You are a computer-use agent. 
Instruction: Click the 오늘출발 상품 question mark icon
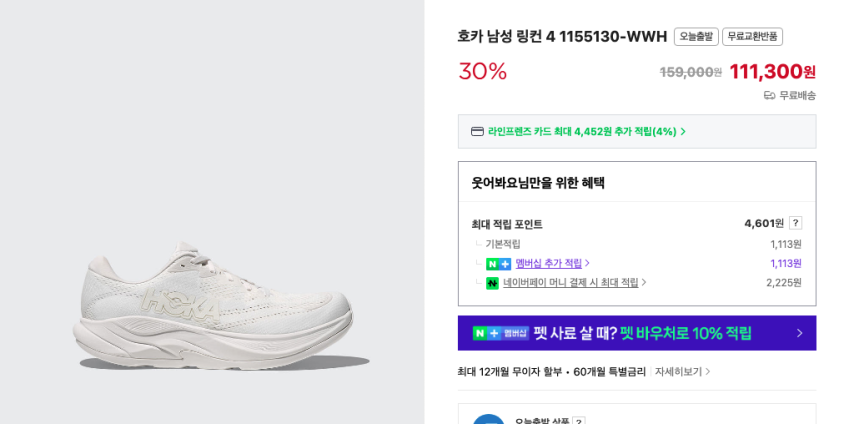click(578, 421)
